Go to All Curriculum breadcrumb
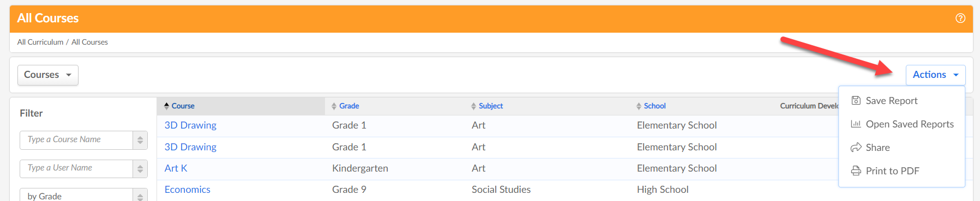This screenshot has width=980, height=201. (40, 42)
